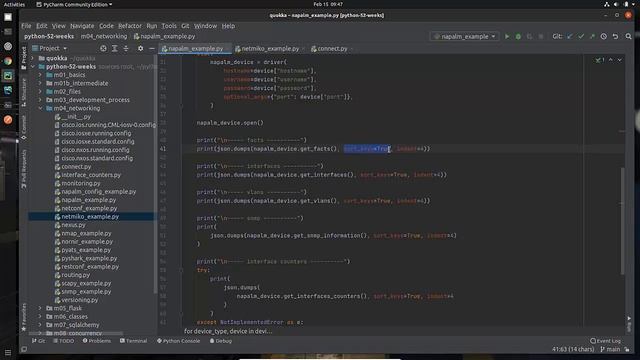The height and width of the screenshot is (360, 640).
Task: Open Chrome from the Ubuntu dock
Action: click(x=8, y=61)
